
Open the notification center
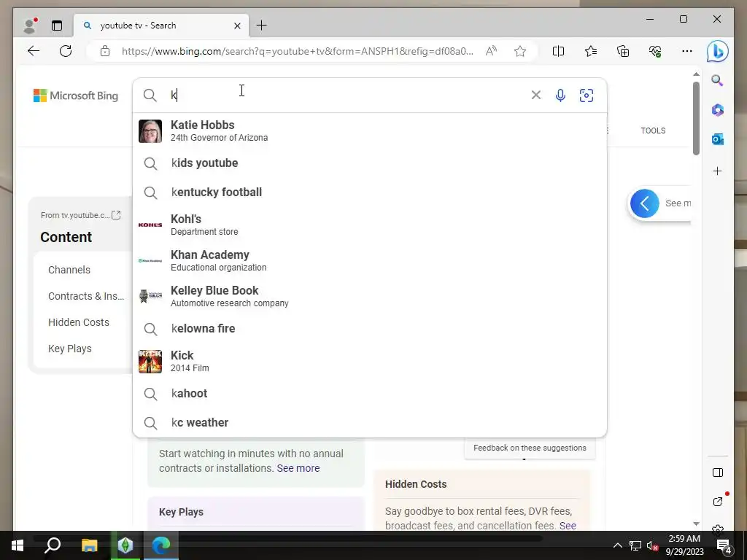point(724,545)
